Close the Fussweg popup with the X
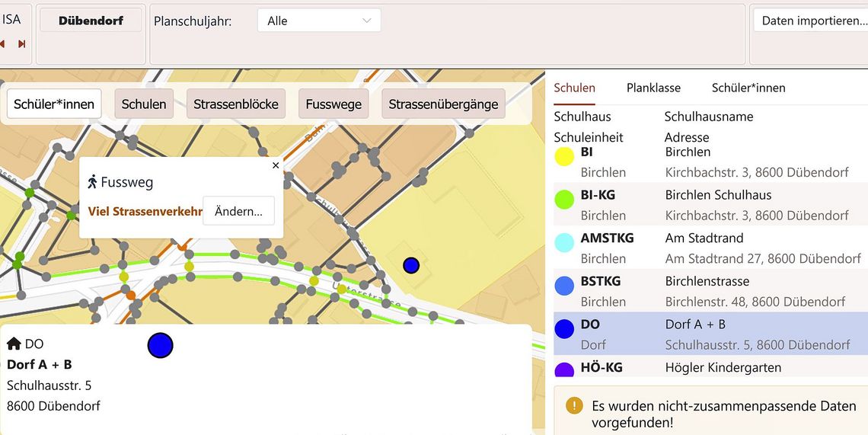 click(276, 165)
